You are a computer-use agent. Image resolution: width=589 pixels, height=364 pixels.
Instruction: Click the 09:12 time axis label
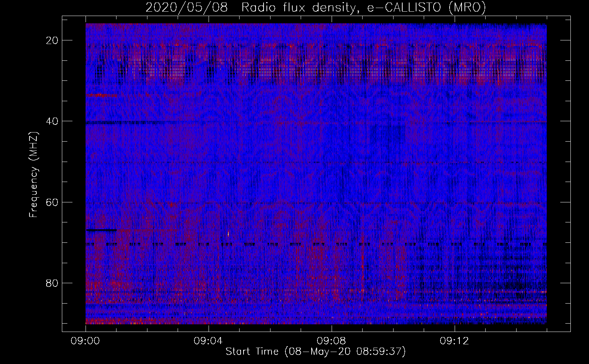(x=455, y=341)
